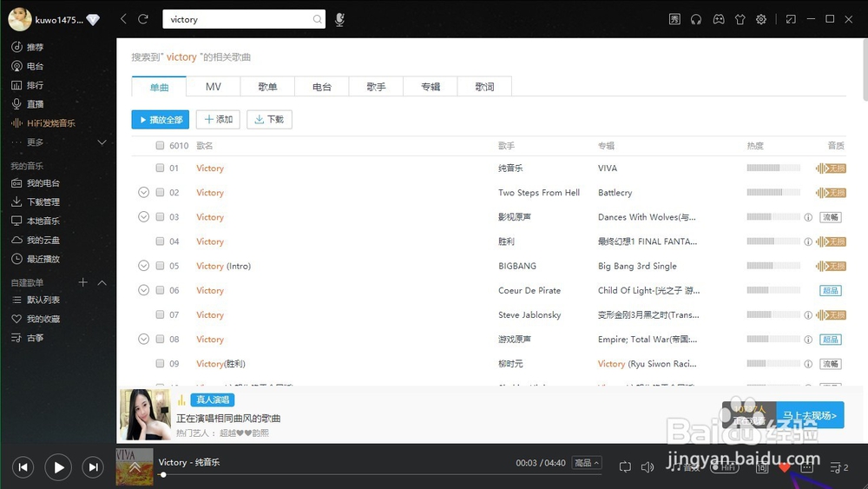Tick checkbox for song 01 Victory
The height and width of the screenshot is (489, 868).
[x=160, y=168]
